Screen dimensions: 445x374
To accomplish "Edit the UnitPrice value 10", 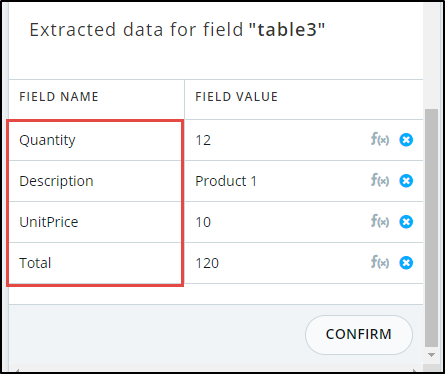I will point(277,222).
